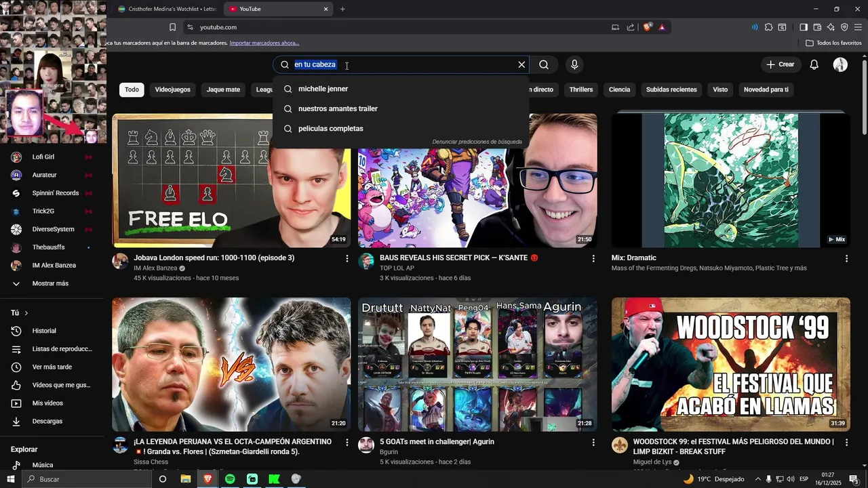This screenshot has width=868, height=488.
Task: Open DiverseSystem subscription channel
Action: 52,229
